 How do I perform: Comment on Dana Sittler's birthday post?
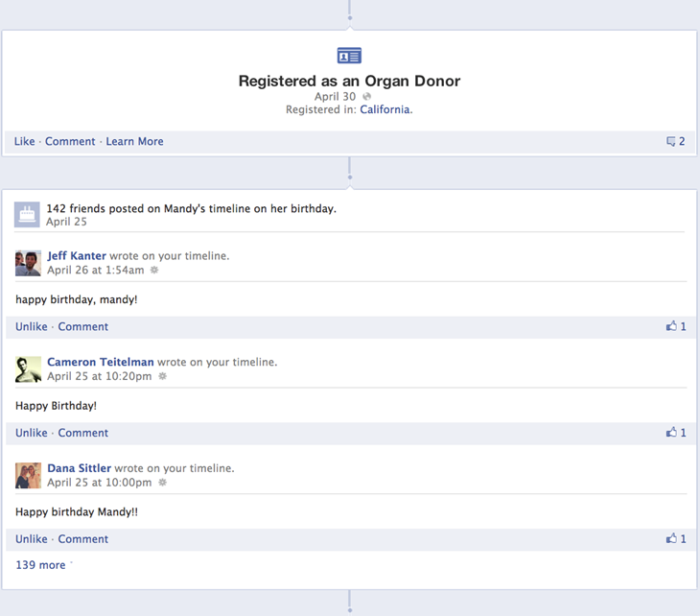(82, 540)
